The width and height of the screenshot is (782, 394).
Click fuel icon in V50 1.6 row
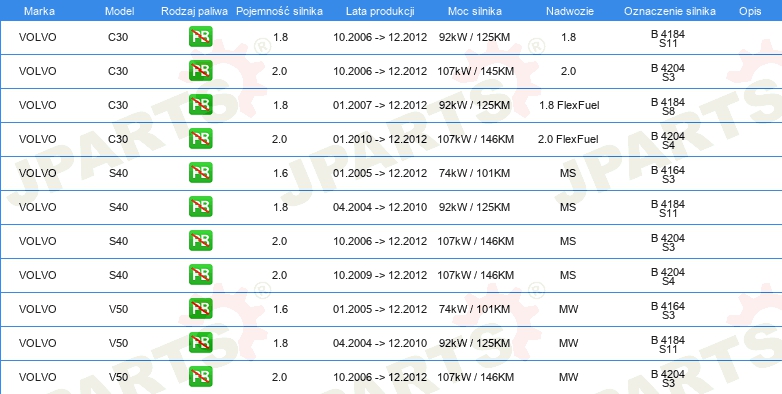200,309
